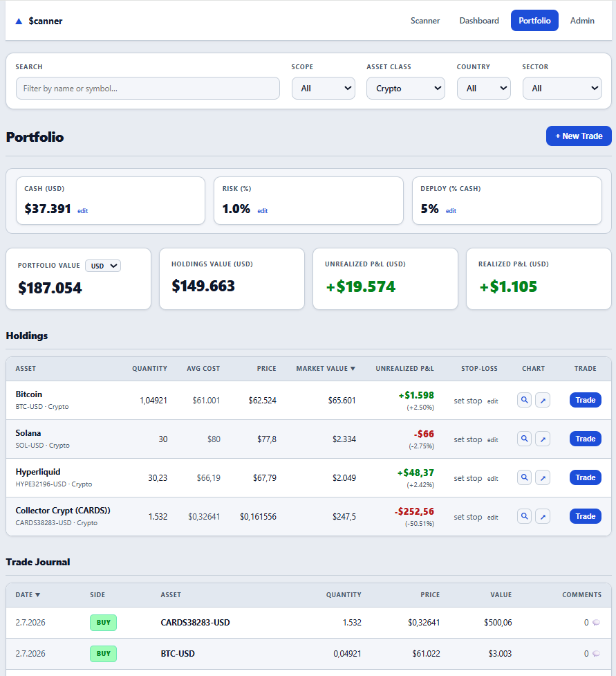The image size is (616, 676).
Task: Open the Scope dropdown
Action: point(324,89)
